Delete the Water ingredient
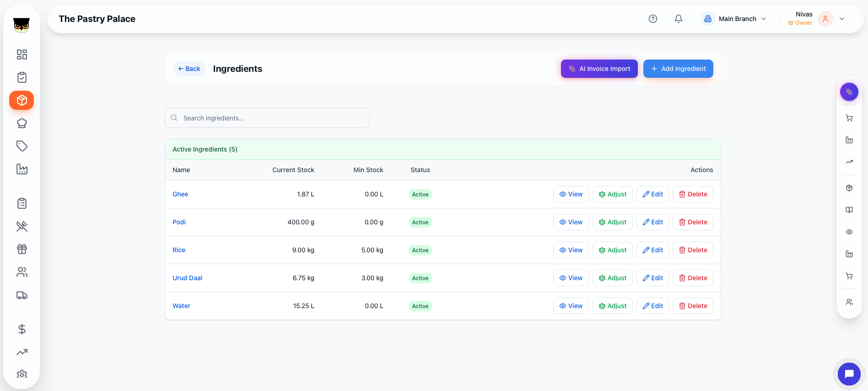868x391 pixels. (693, 306)
